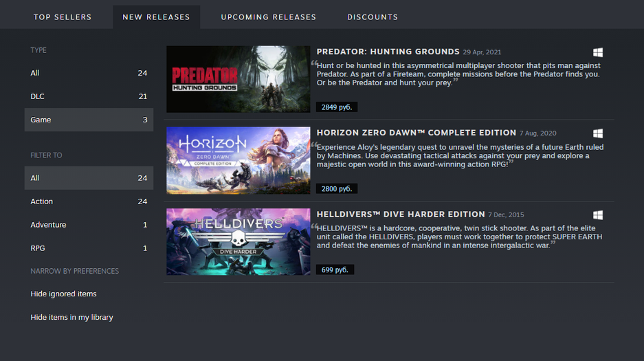644x361 pixels.
Task: Click the NARROW BY PREFERENCES heading
Action: pyautogui.click(x=74, y=271)
